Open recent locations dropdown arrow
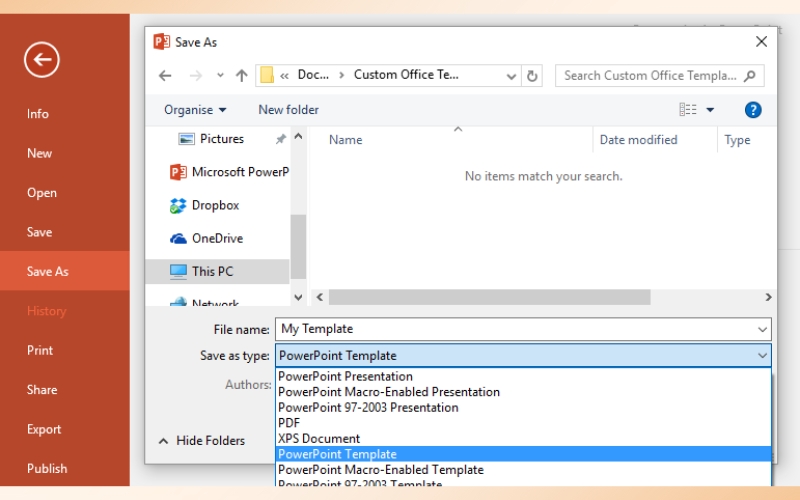The image size is (800, 500). (x=220, y=76)
